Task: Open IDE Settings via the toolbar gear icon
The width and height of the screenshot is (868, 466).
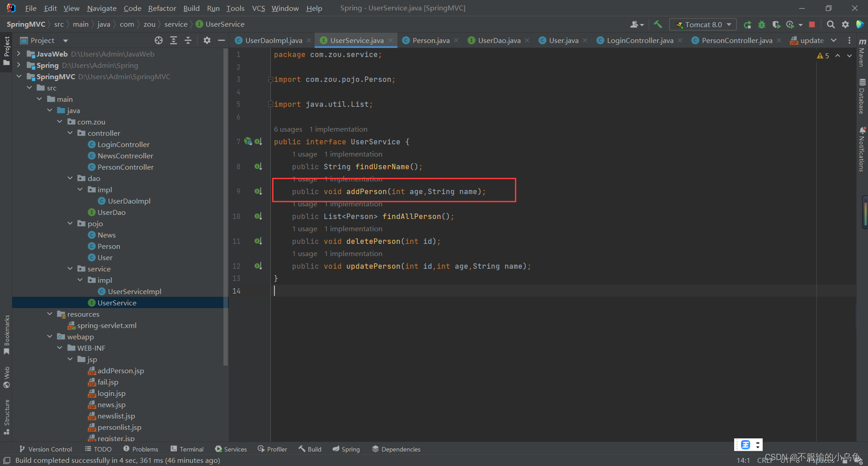Action: (845, 24)
